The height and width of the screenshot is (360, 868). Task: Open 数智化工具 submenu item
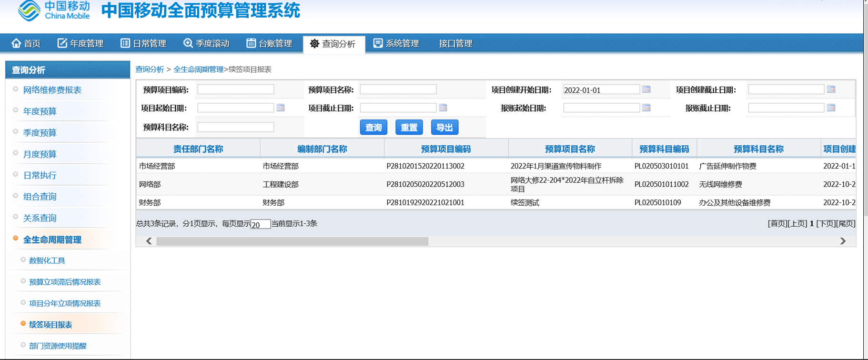[47, 260]
